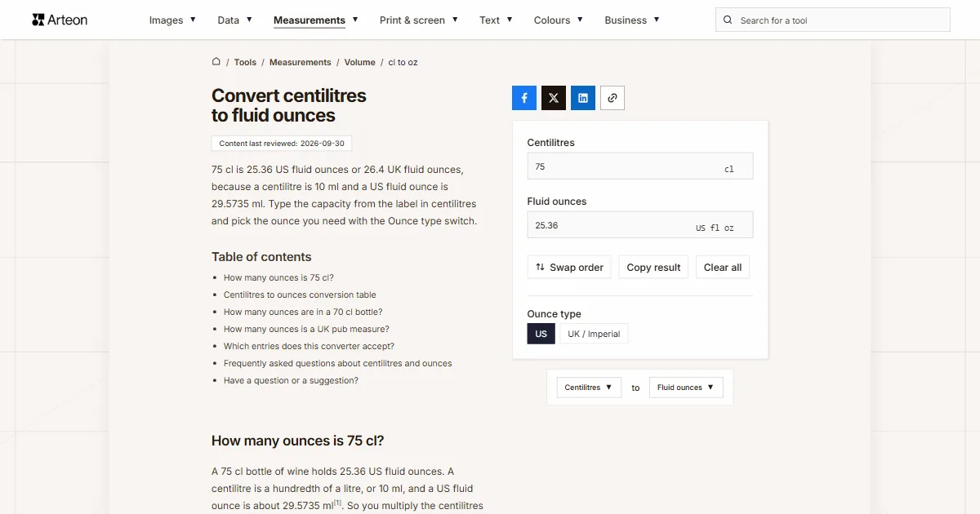Open Centilitres source unit dropdown
This screenshot has height=514, width=980.
coord(589,388)
